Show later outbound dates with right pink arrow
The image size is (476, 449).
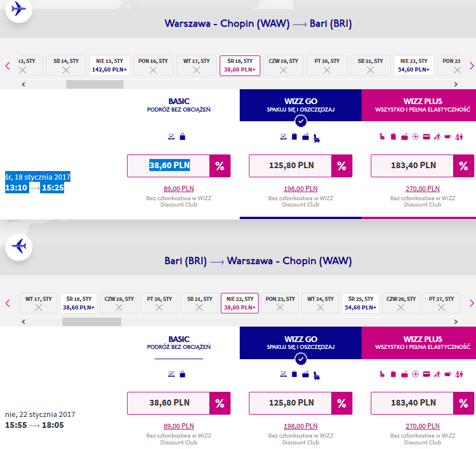pyautogui.click(x=471, y=66)
